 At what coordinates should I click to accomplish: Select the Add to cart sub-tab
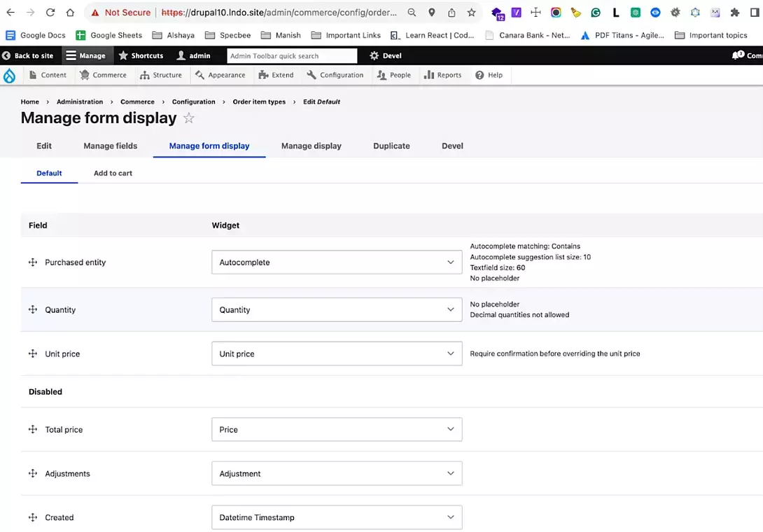(112, 173)
